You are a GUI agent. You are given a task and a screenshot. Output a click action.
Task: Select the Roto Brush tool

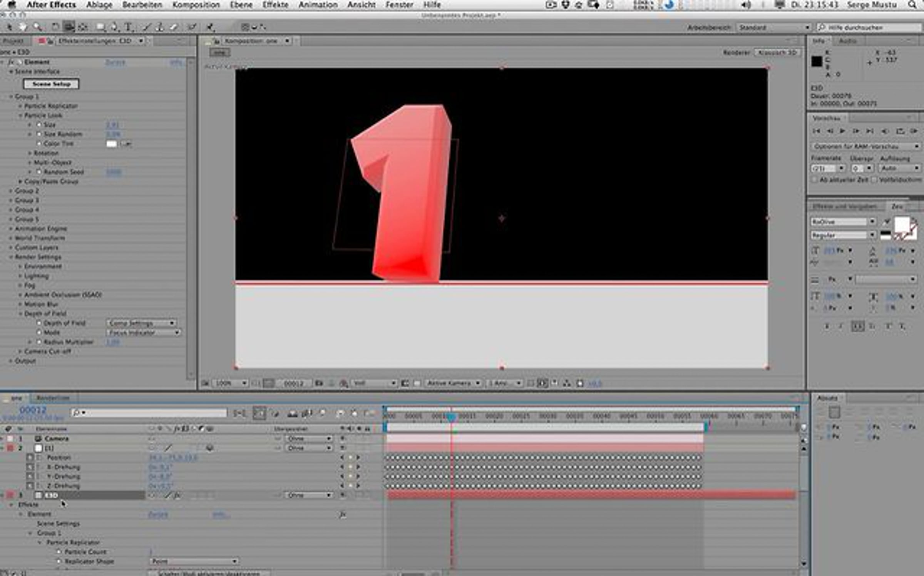click(192, 27)
